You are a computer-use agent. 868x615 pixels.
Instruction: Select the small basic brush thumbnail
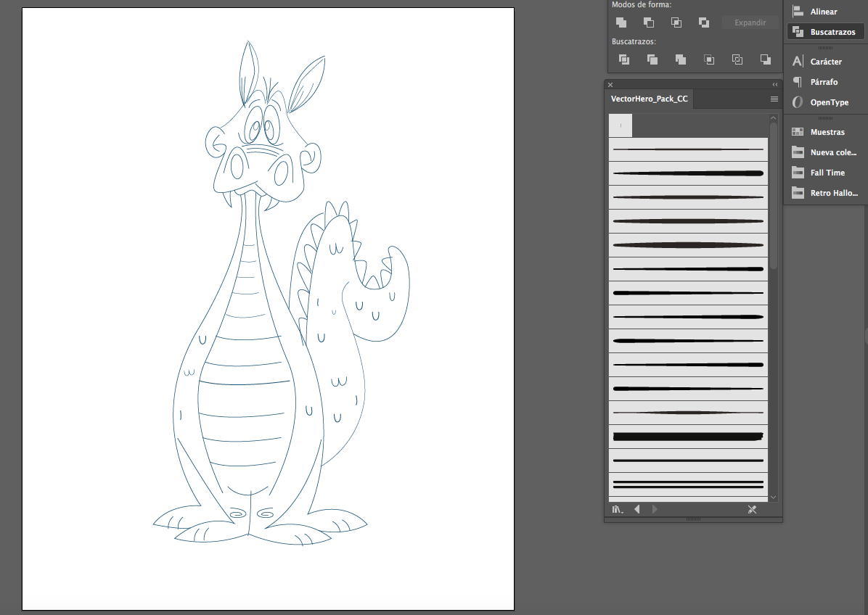621,125
